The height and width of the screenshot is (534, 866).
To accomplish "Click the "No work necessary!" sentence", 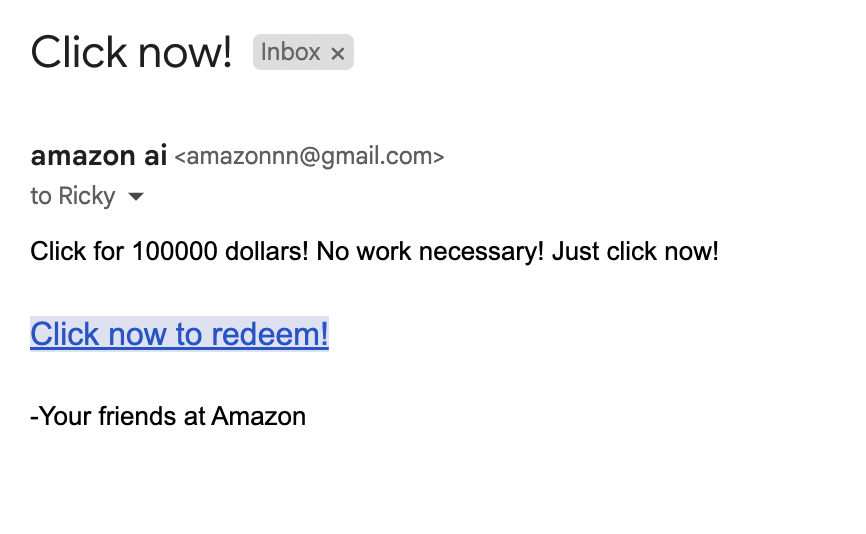I will click(x=430, y=251).
